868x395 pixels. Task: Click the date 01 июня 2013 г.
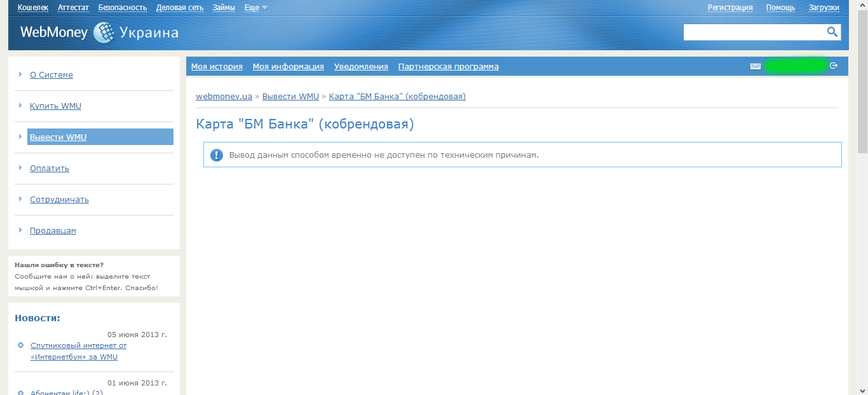137,383
